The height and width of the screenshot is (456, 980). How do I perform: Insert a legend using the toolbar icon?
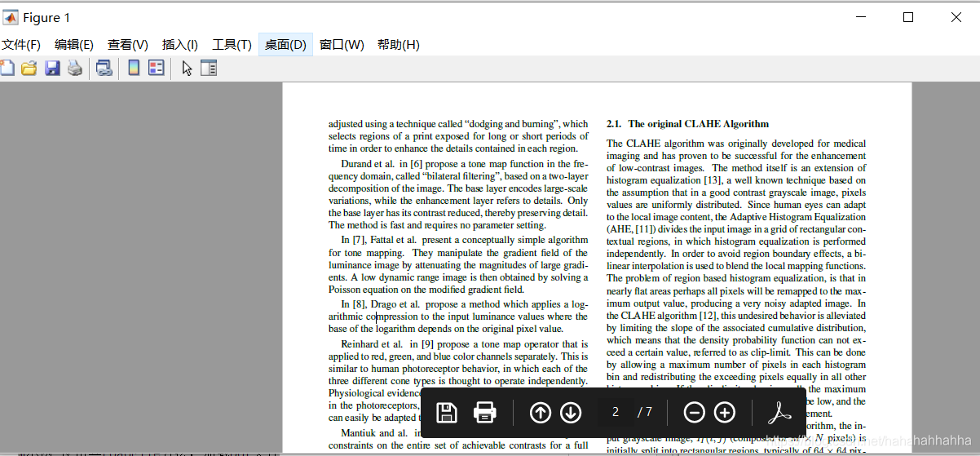click(157, 69)
